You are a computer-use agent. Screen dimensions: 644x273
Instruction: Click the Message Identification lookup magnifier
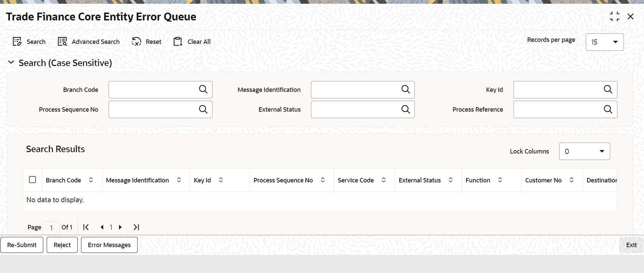point(405,90)
